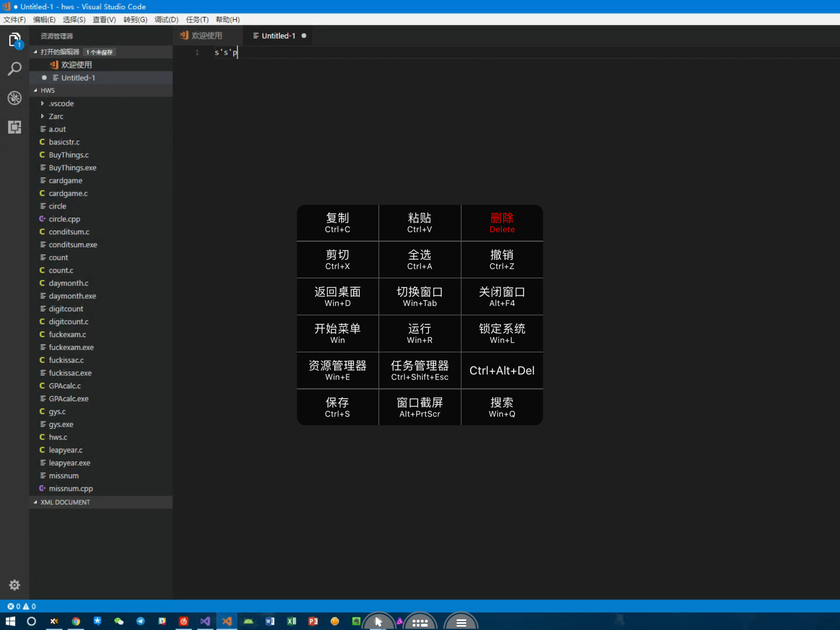Click the Extensions icon in sidebar
This screenshot has height=630, width=840.
[x=15, y=127]
